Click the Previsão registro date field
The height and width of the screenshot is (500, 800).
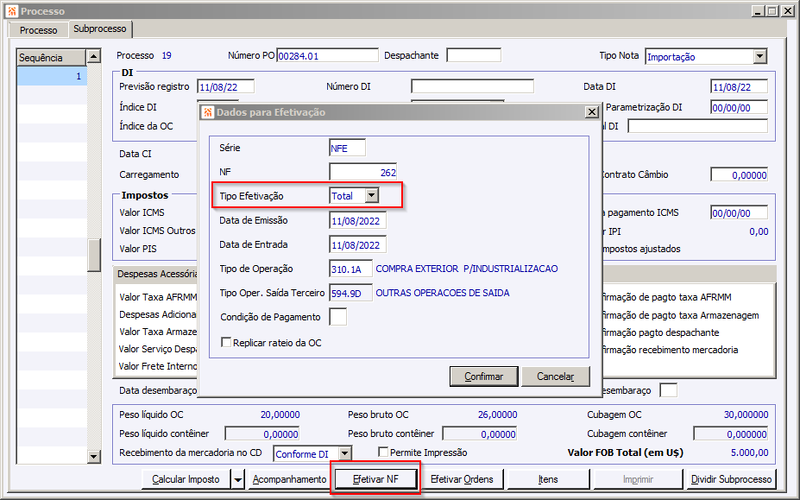tap(226, 87)
